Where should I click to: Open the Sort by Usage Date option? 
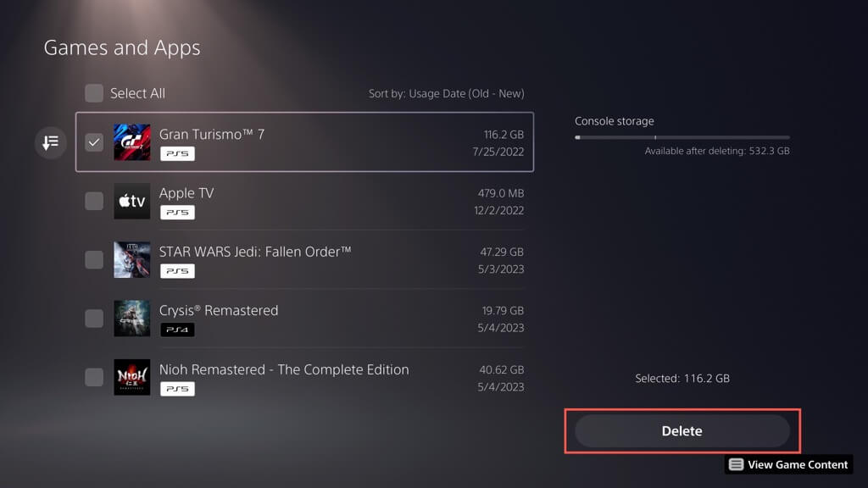coord(446,93)
